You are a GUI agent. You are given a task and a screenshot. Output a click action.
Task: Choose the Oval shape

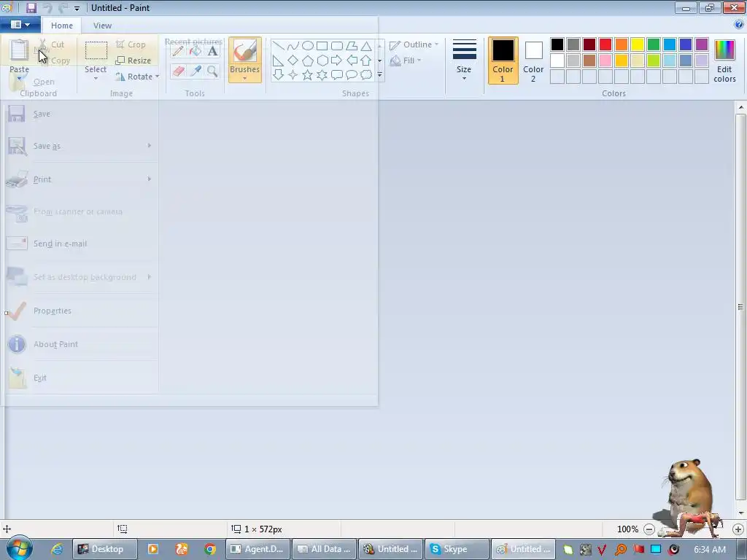(x=308, y=46)
